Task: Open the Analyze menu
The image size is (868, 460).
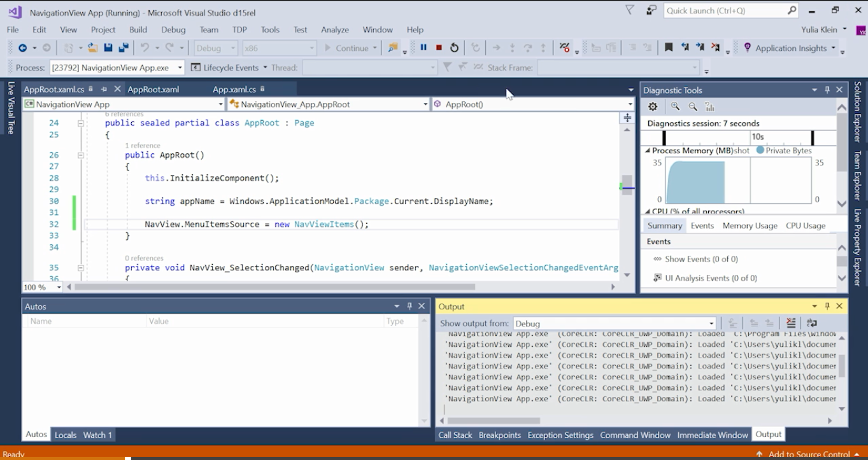Action: point(335,29)
